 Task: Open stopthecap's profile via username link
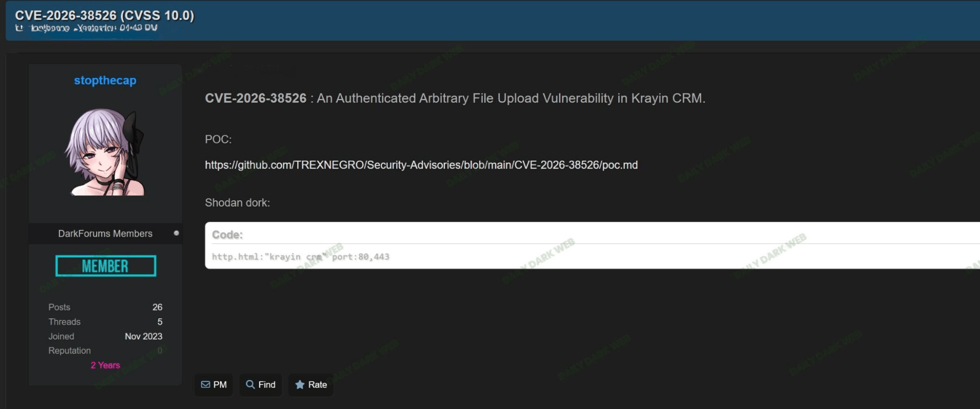(105, 80)
